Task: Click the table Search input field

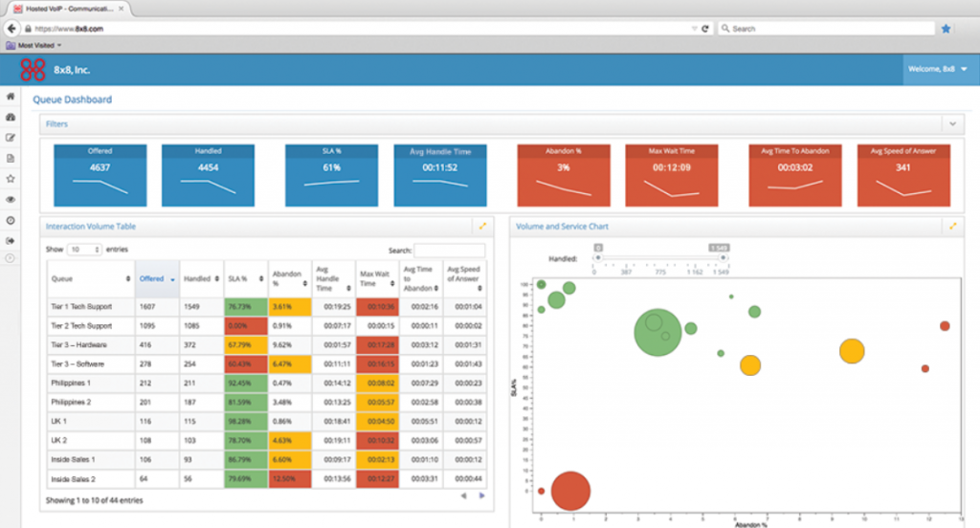Action: 449,251
